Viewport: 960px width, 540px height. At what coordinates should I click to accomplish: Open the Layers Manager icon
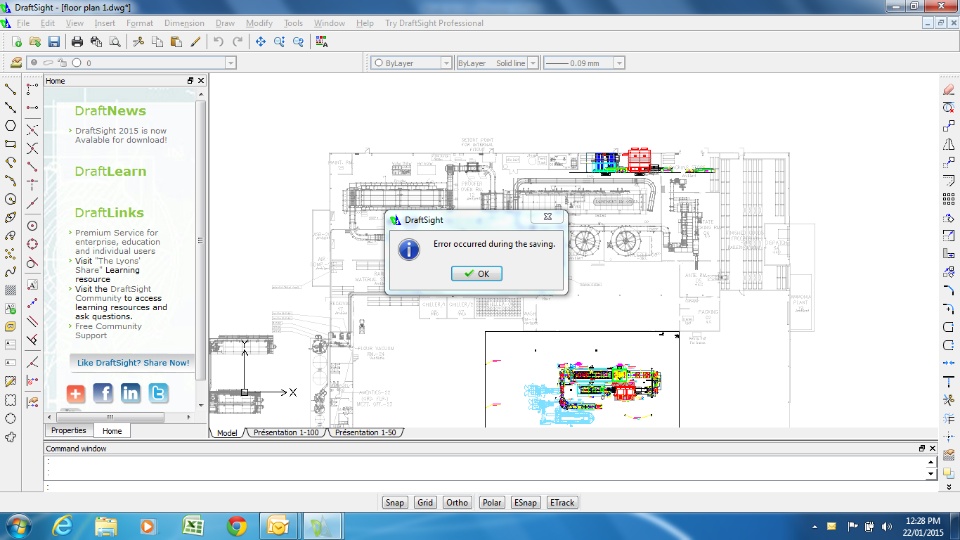[x=16, y=62]
